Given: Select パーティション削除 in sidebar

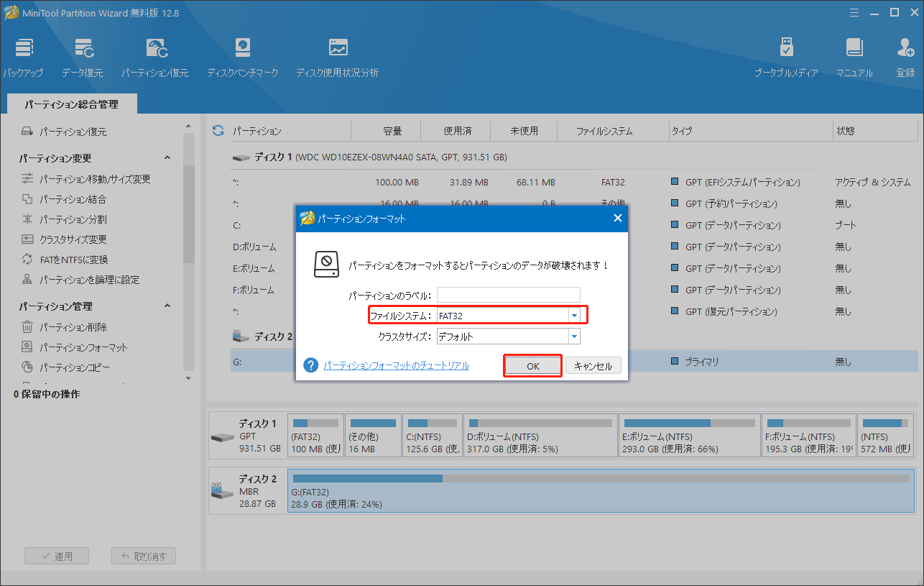Looking at the screenshot, I should pyautogui.click(x=73, y=327).
